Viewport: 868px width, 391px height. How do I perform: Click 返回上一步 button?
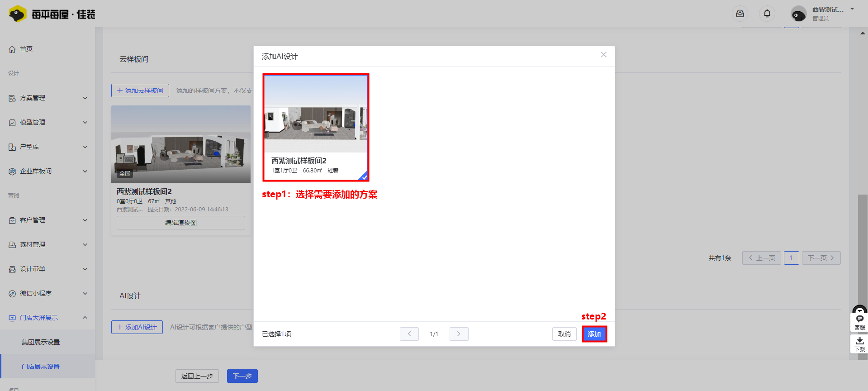coord(197,376)
